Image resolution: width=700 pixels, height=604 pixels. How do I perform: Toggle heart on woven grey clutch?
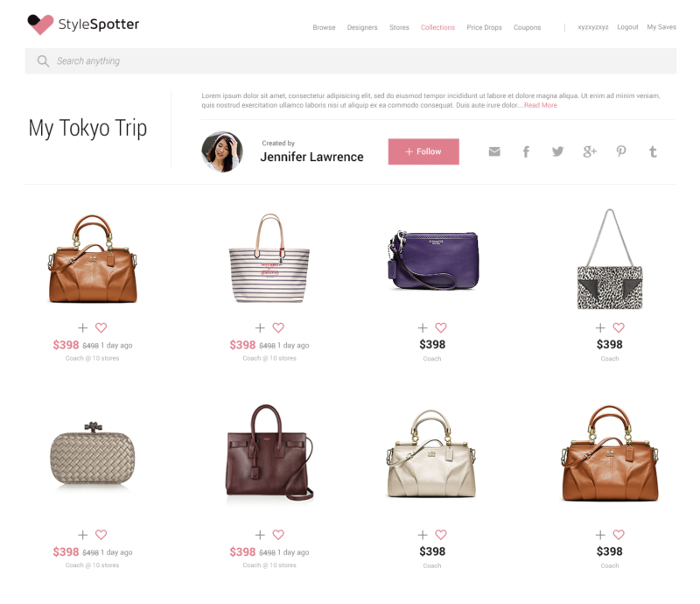pos(101,534)
